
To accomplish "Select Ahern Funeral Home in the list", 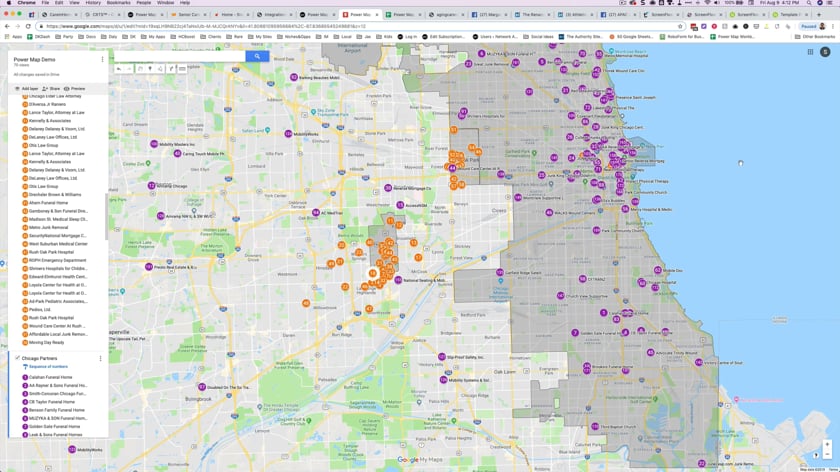I will coord(48,203).
